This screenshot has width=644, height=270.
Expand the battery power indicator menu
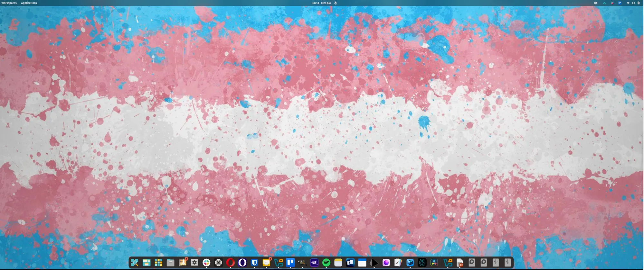[x=639, y=3]
